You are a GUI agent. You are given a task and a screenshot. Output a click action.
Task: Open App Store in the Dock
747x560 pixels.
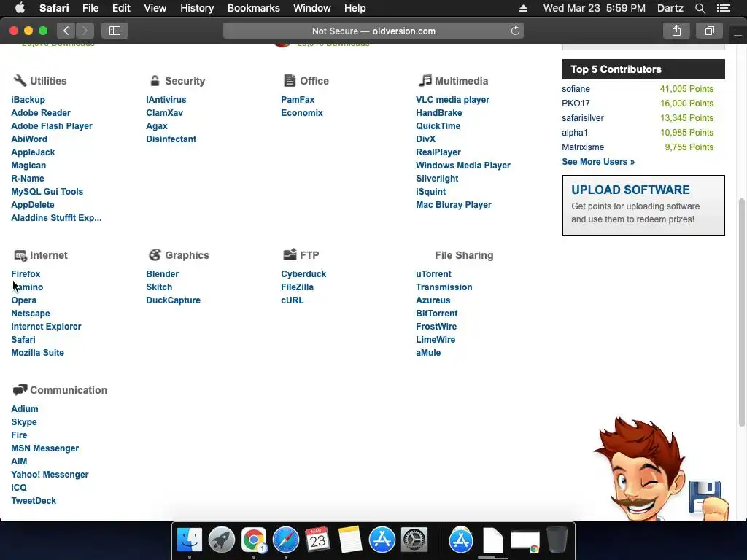pos(382,540)
